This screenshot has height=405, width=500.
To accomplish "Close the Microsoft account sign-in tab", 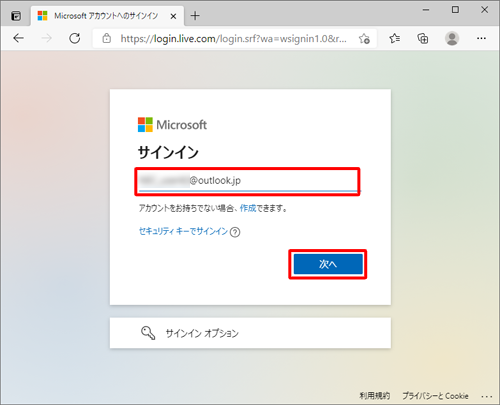I will [x=173, y=16].
